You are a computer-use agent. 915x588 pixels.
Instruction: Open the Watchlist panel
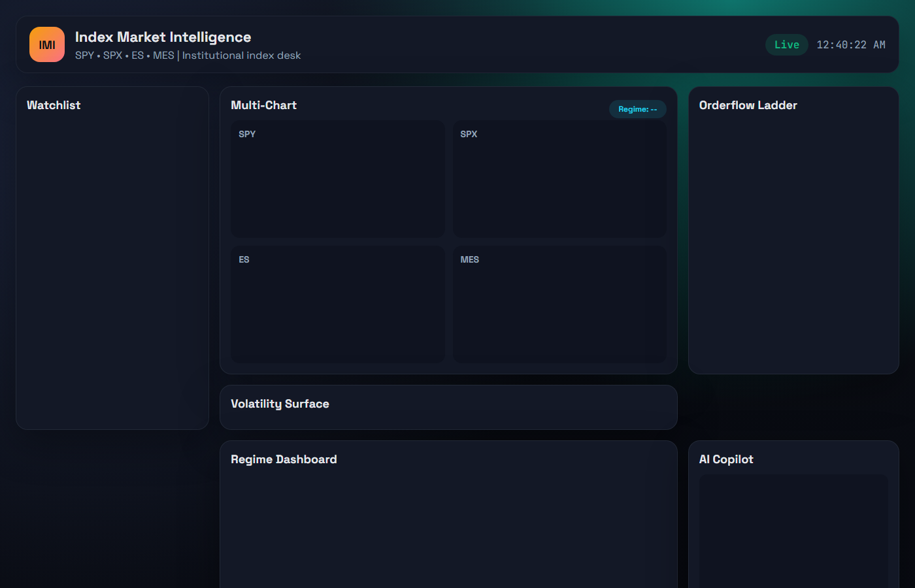click(x=54, y=105)
